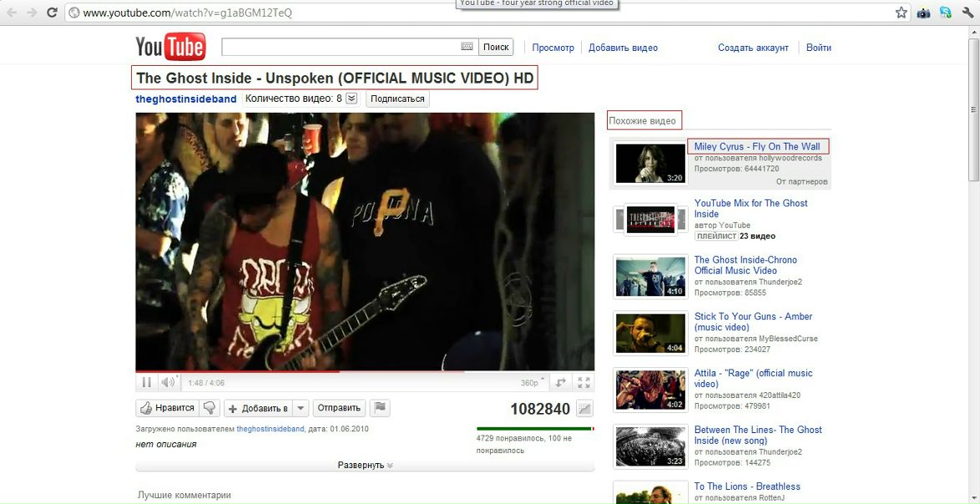The width and height of the screenshot is (980, 504).
Task: Toggle the player size expand icon
Action: [x=561, y=382]
